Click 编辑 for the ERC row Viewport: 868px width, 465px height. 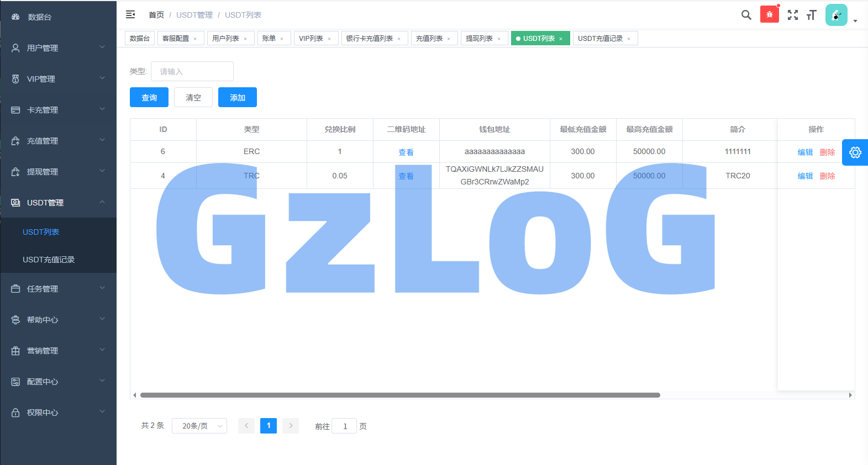coord(805,152)
